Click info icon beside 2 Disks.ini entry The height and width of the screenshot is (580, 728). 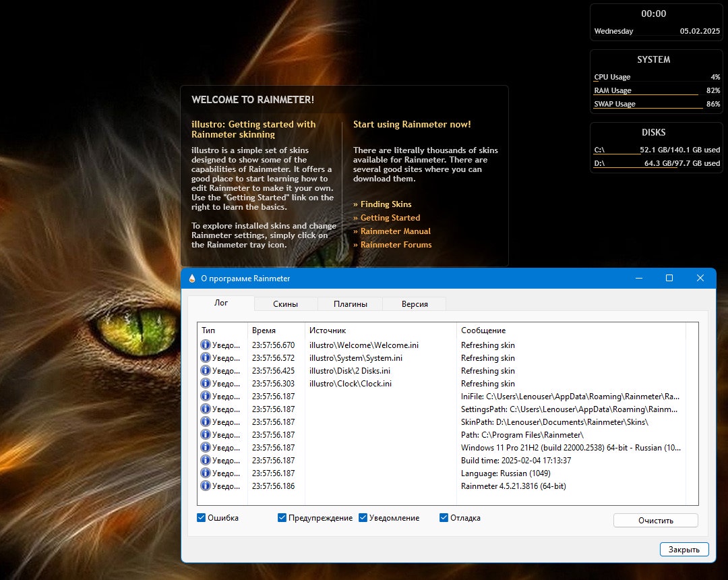(x=205, y=370)
